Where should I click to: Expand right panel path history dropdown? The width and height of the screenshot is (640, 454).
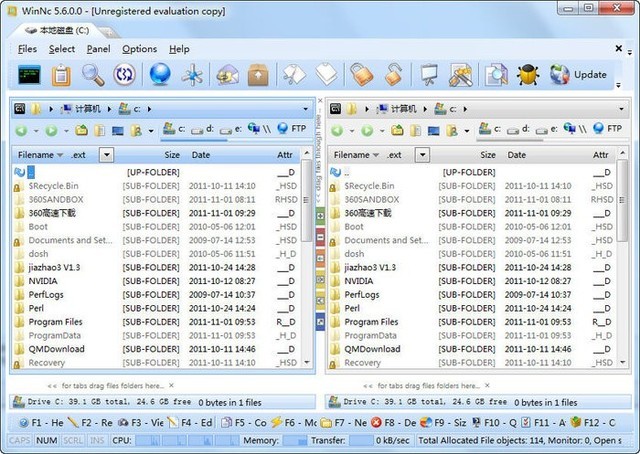click(621, 109)
